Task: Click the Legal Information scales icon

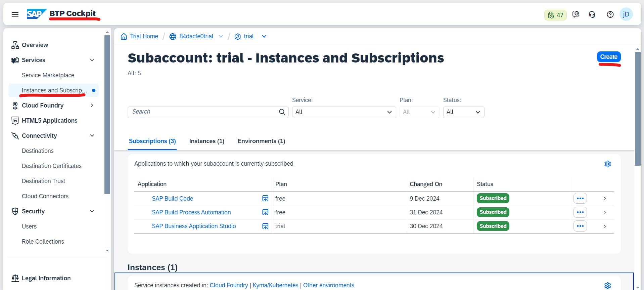Action: 15,278
